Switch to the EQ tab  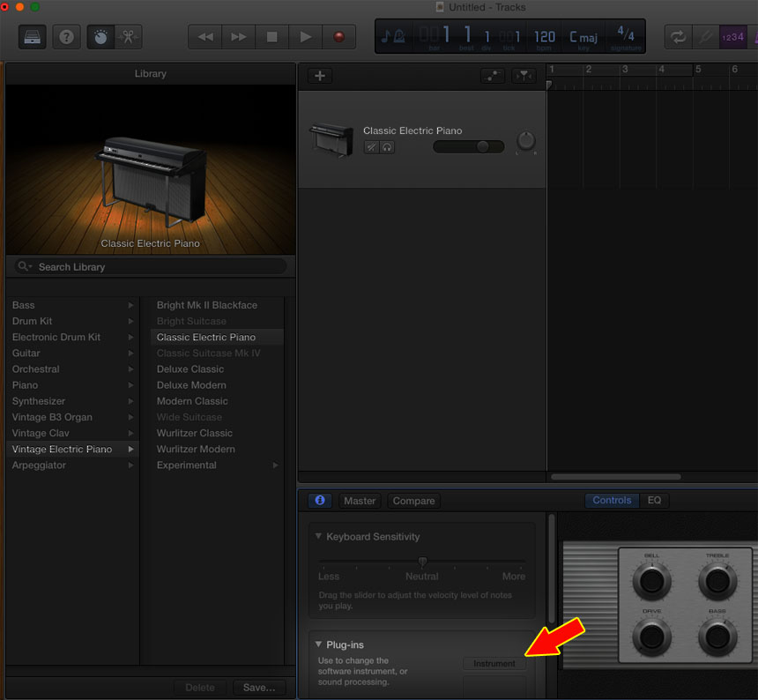pyautogui.click(x=654, y=500)
